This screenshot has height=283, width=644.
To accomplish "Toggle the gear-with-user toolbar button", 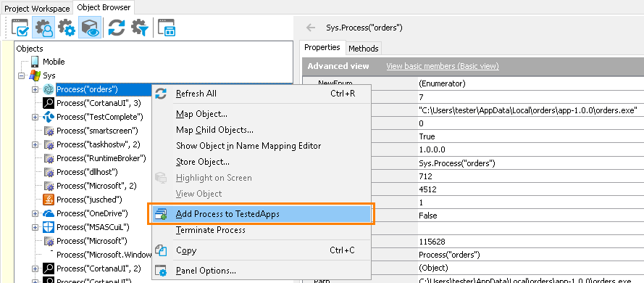I will pos(44,28).
